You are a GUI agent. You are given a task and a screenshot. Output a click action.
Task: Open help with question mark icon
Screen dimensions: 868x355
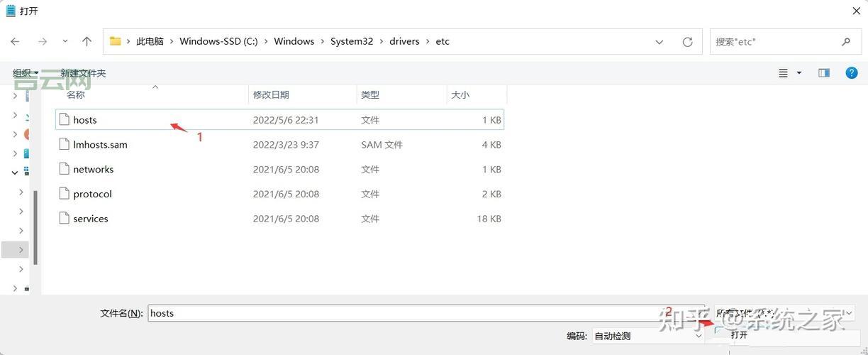(x=852, y=73)
